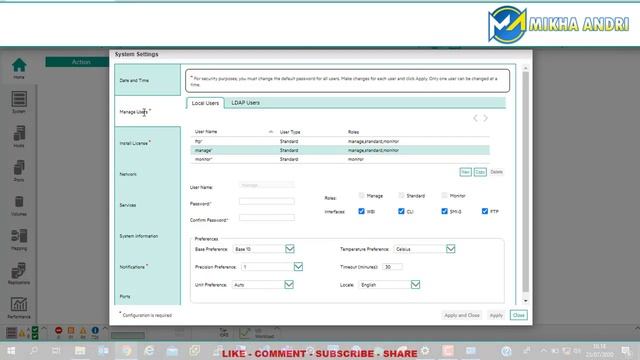Open the Base Preference dropdown

click(290, 249)
